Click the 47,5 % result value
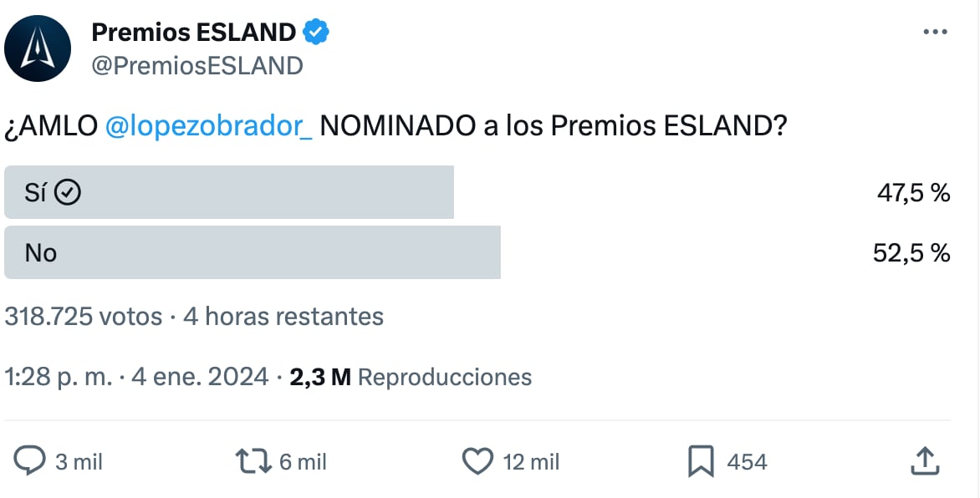The height and width of the screenshot is (498, 980). [913, 193]
